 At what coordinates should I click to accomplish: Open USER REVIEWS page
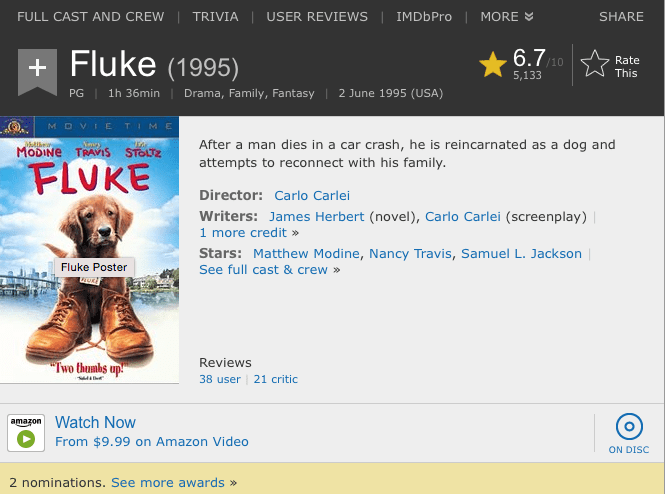click(x=317, y=17)
